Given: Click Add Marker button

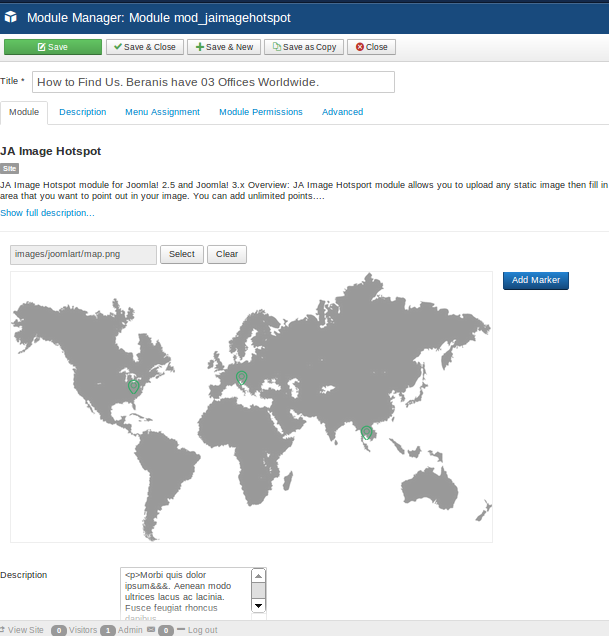Looking at the screenshot, I should [x=536, y=280].
